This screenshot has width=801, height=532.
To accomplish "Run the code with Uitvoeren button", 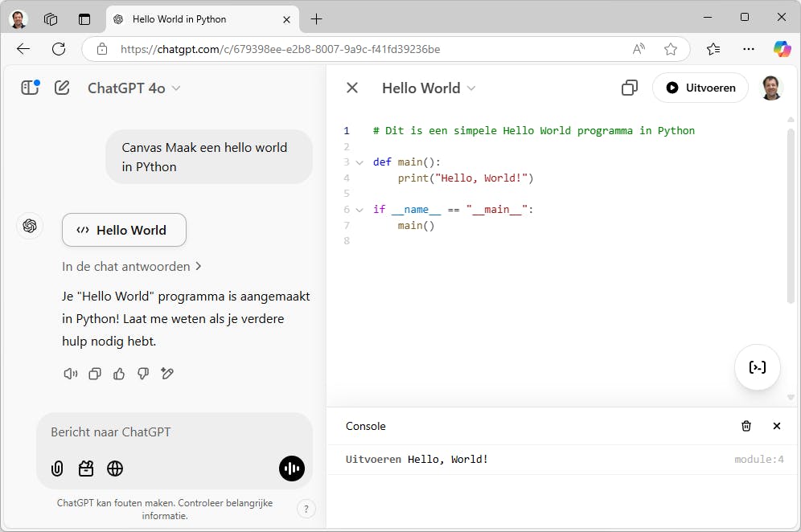I will 700,88.
